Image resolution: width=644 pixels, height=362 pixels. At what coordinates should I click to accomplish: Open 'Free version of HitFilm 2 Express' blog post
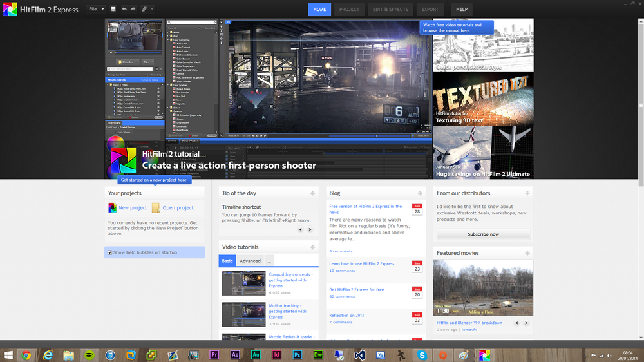366,209
